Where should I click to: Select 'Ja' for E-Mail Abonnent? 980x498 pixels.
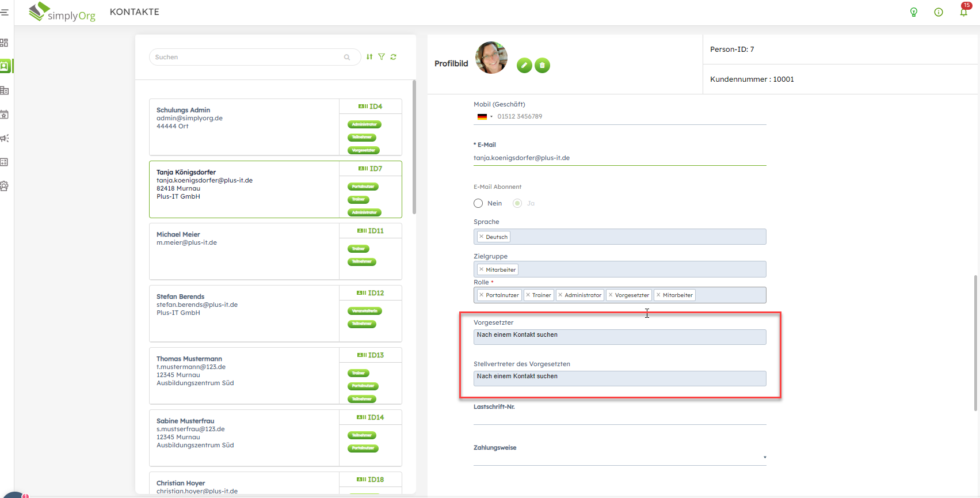click(x=517, y=203)
